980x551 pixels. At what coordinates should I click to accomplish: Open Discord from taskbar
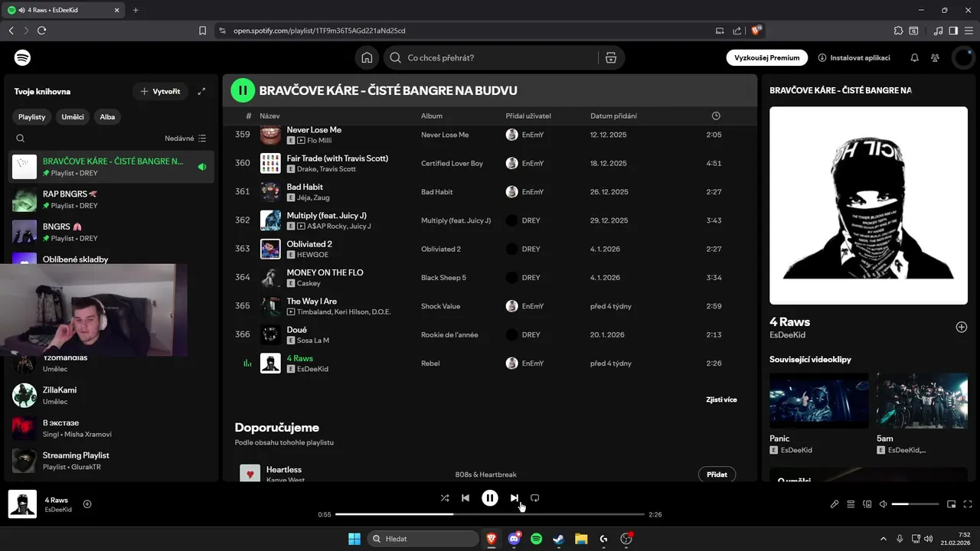coord(514,539)
